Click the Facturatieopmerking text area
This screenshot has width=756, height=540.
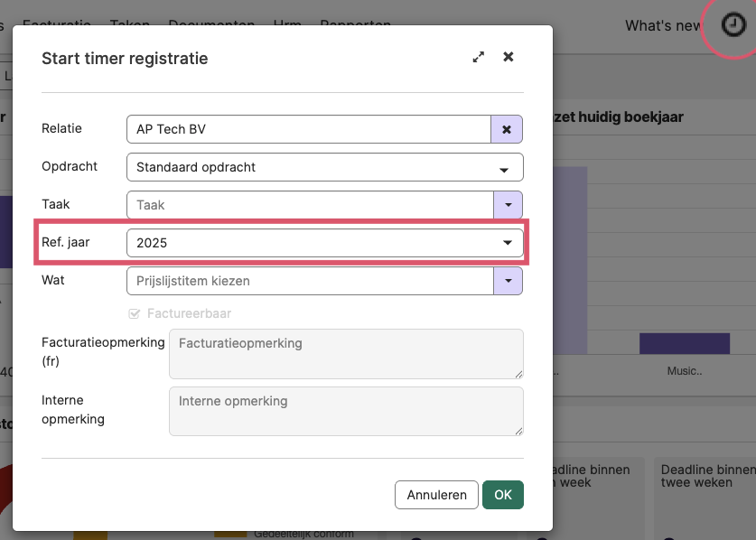coord(346,354)
